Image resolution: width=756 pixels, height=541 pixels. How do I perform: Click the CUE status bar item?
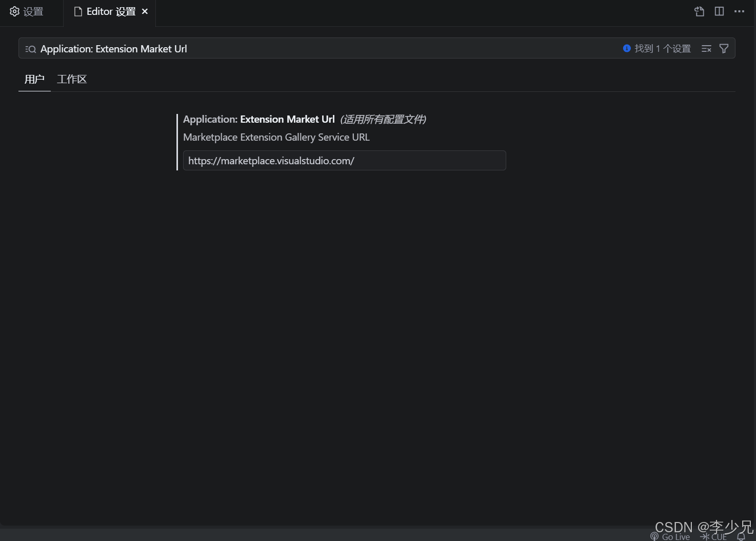[713, 536]
